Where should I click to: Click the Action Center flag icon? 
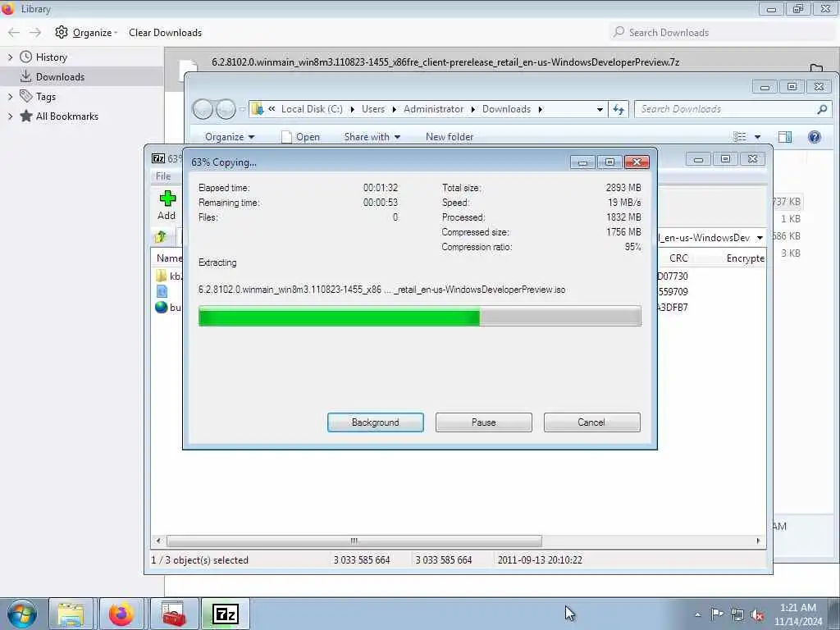717,614
